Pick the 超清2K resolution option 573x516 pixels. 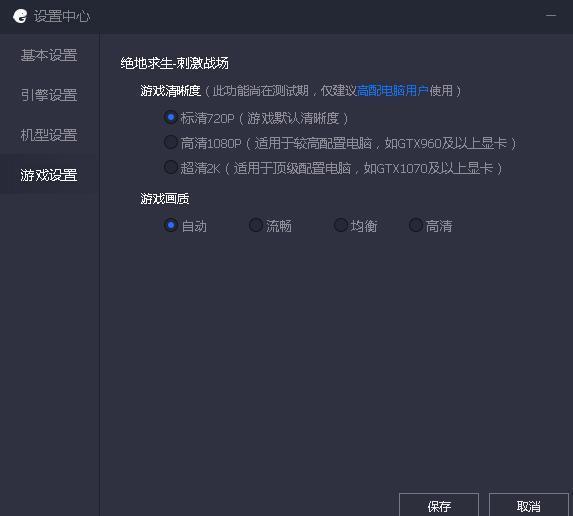170,167
